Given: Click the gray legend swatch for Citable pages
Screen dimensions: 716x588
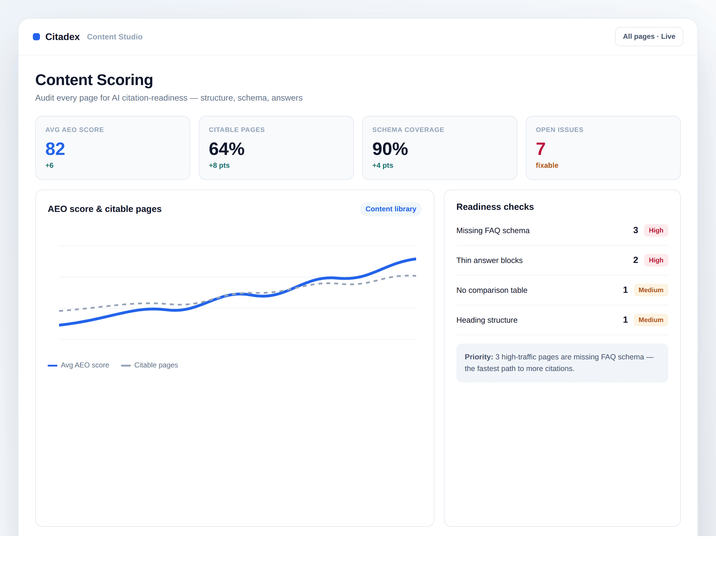Looking at the screenshot, I should (x=126, y=365).
